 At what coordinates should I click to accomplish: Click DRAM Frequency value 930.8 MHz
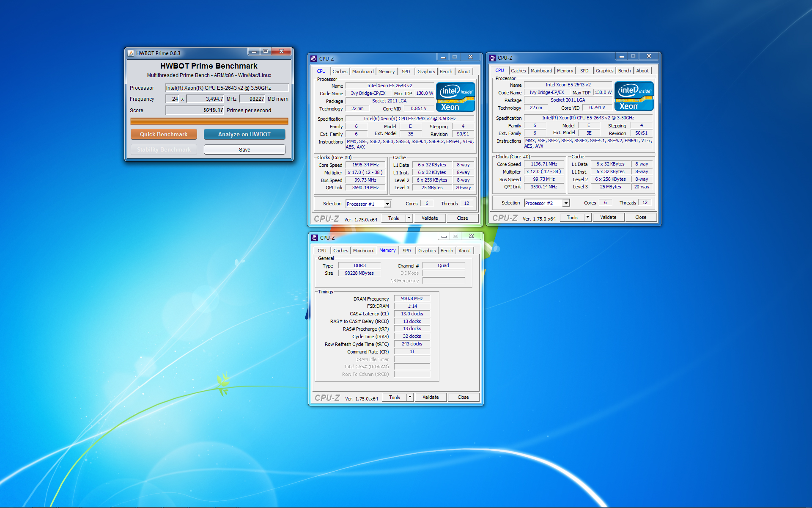click(x=412, y=298)
